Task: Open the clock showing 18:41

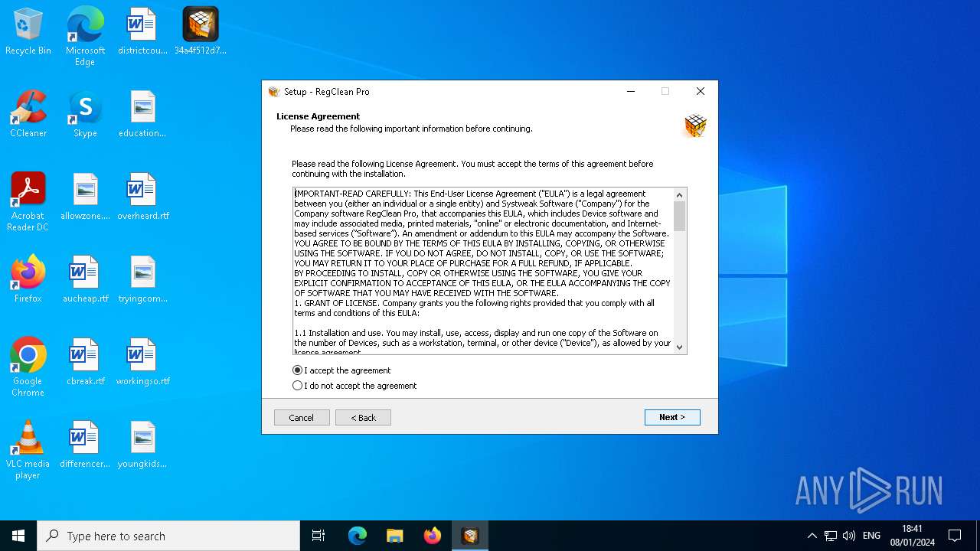Action: click(x=912, y=536)
